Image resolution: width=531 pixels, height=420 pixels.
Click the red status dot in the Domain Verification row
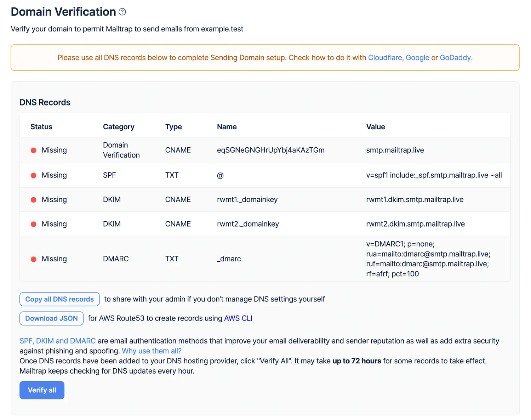click(x=34, y=150)
